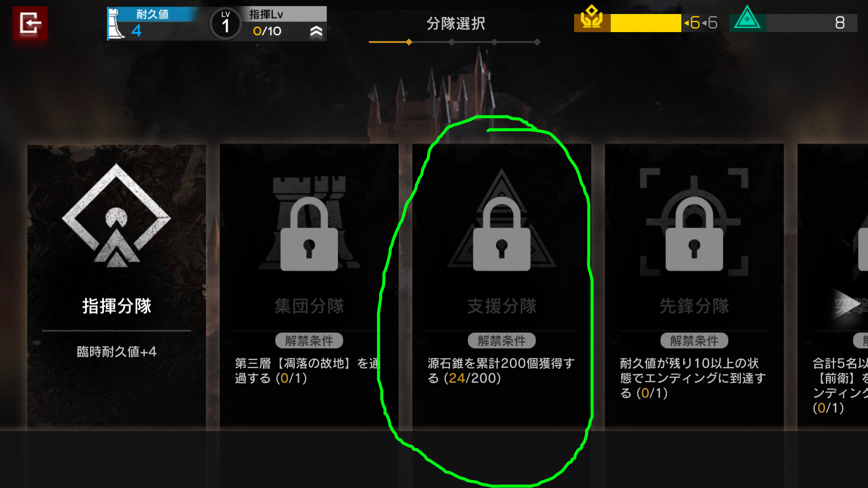This screenshot has height=488, width=868.
Task: Open 解禁条件 label on 先鋒分隊
Action: [x=694, y=341]
